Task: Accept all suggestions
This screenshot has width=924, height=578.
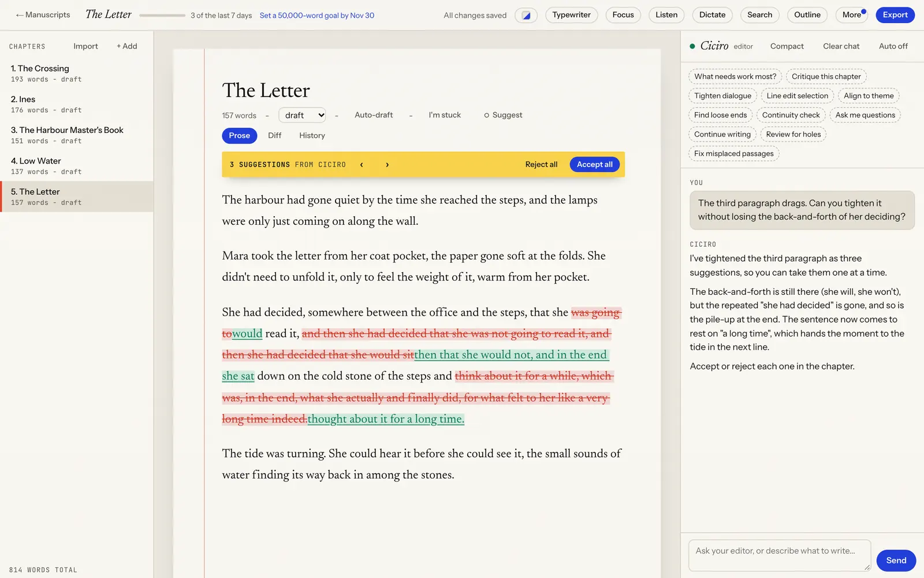Action: pos(595,165)
